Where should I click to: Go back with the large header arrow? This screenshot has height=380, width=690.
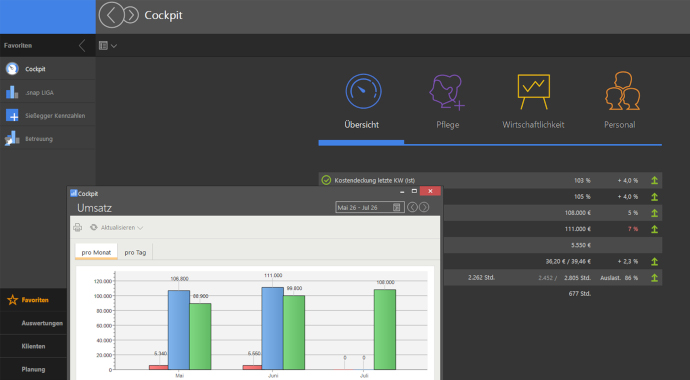[x=111, y=15]
